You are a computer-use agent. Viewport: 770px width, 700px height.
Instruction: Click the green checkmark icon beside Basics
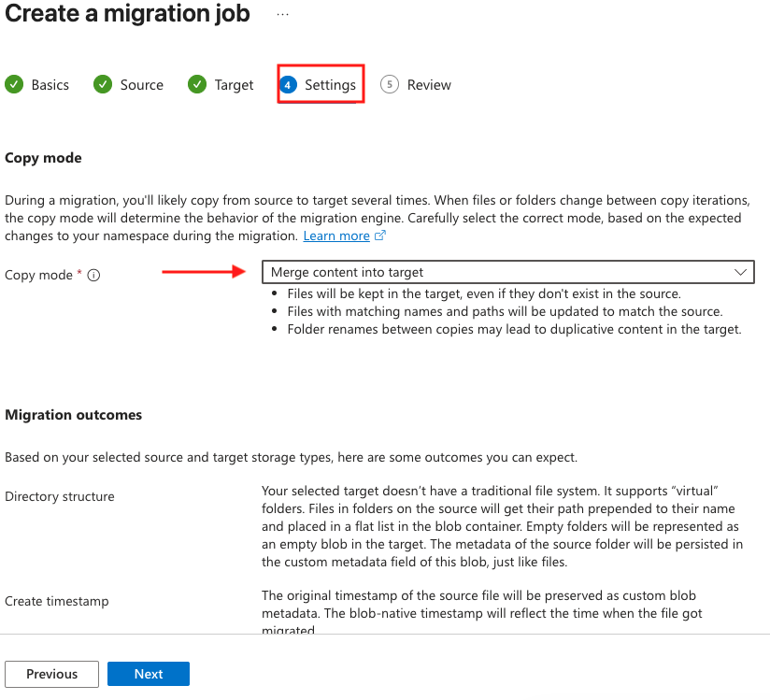[x=14, y=84]
